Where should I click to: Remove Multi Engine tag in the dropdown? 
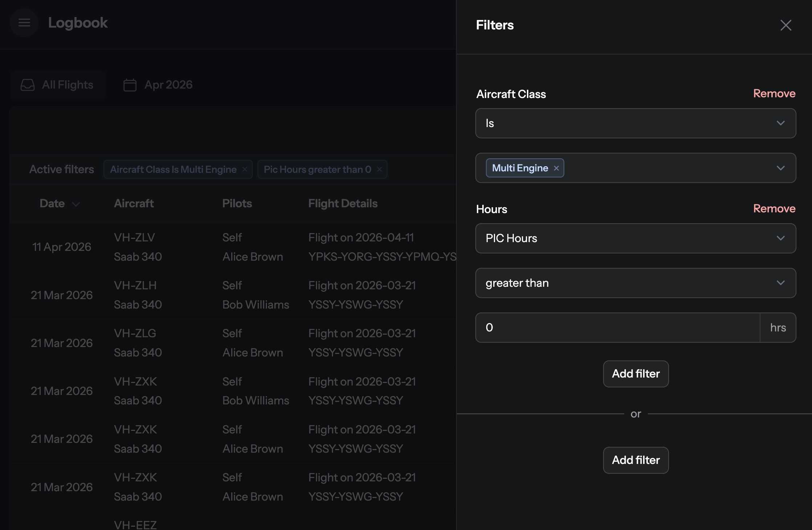point(556,168)
